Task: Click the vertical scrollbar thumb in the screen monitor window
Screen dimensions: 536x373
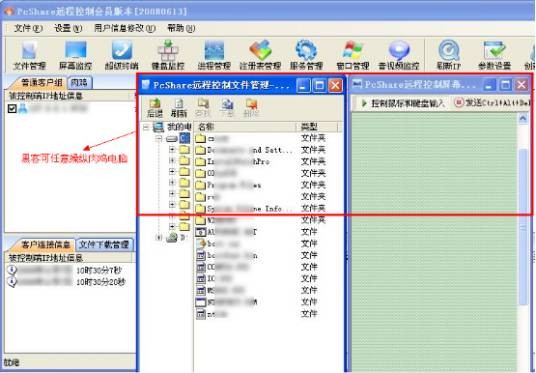Action: tap(523, 227)
